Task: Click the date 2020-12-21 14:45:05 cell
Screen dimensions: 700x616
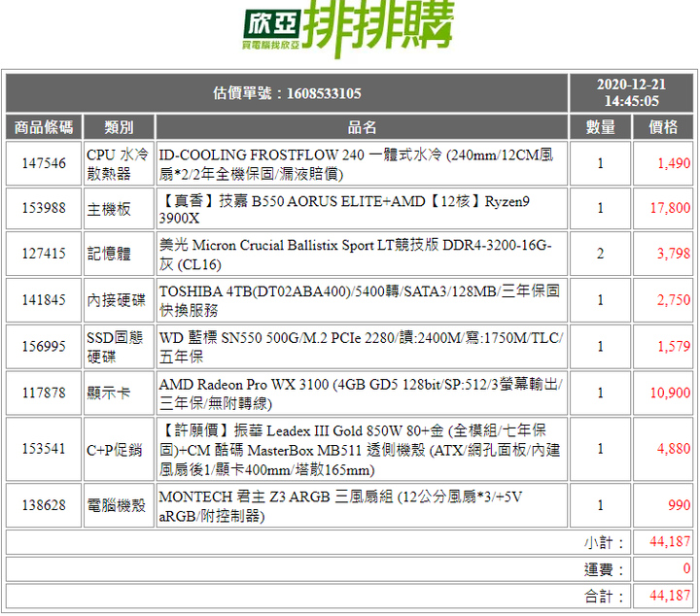Action: point(631,92)
